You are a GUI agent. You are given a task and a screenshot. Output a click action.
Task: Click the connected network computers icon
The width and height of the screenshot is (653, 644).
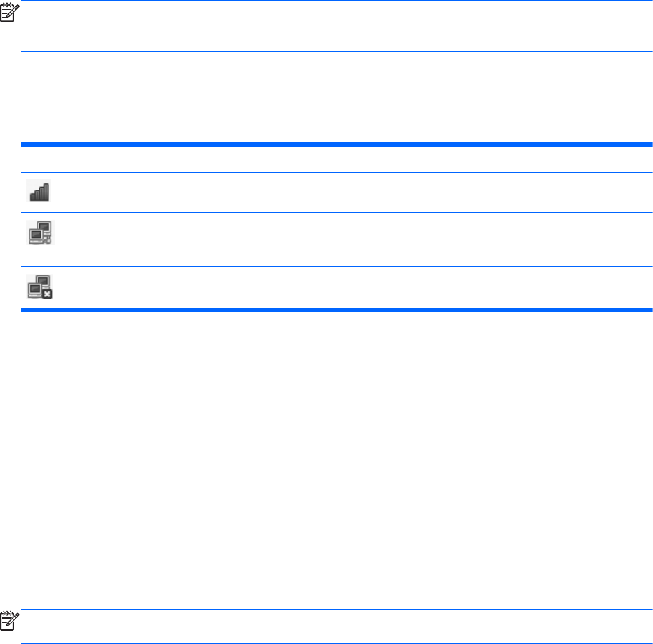pos(39,232)
